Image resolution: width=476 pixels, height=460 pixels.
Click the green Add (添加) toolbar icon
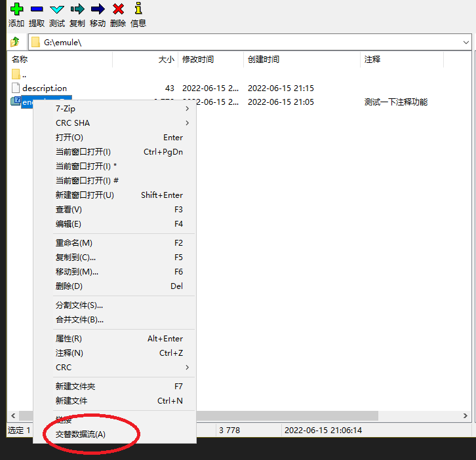16,9
